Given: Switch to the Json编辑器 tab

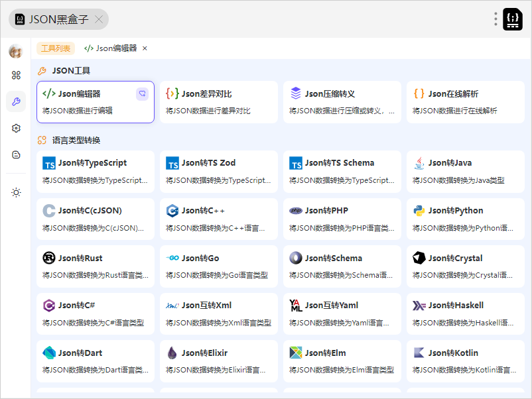Looking at the screenshot, I should (x=111, y=48).
